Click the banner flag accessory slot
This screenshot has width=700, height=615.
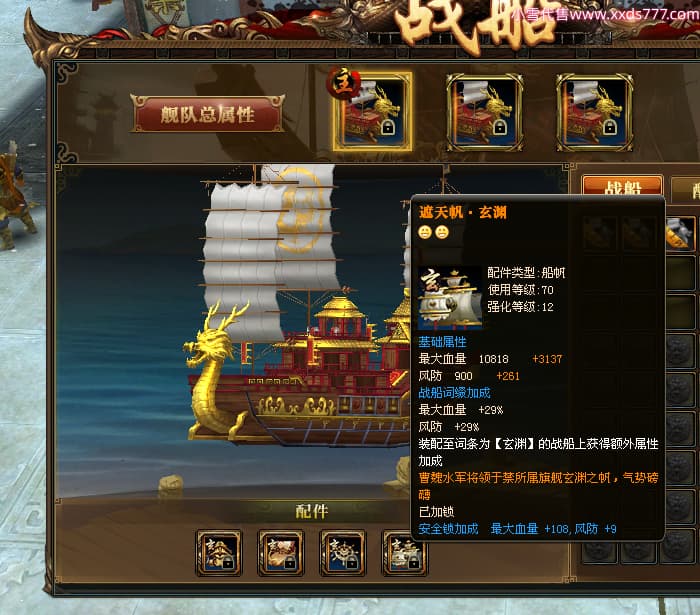[281, 553]
